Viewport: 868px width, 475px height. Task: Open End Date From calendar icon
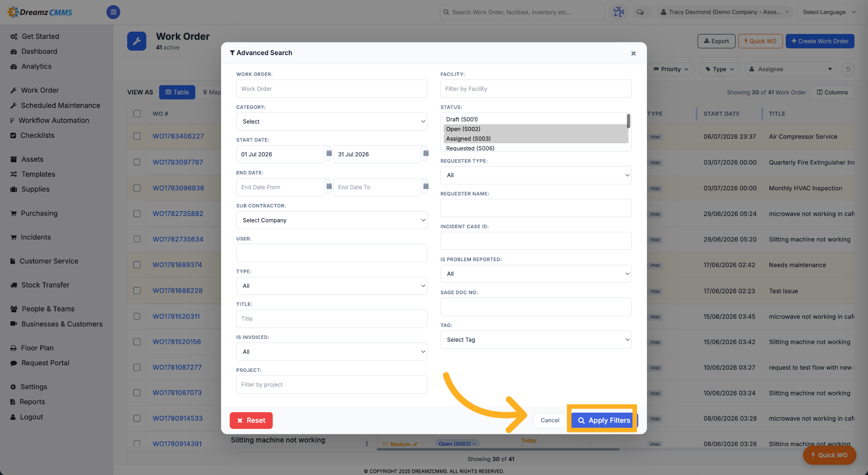pos(329,187)
